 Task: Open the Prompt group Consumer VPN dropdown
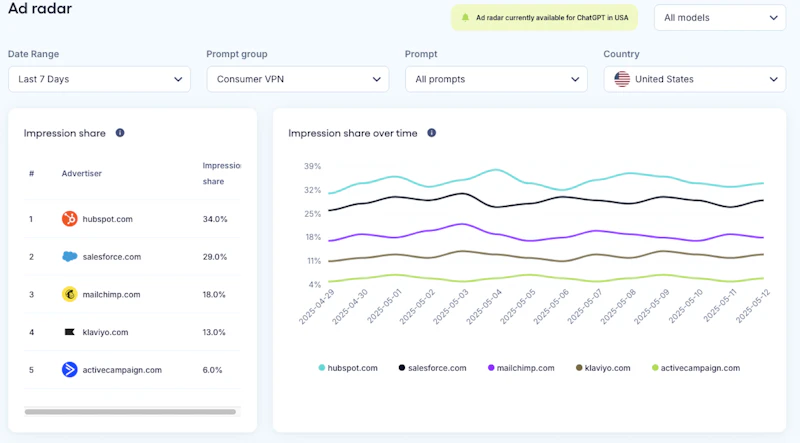point(298,79)
